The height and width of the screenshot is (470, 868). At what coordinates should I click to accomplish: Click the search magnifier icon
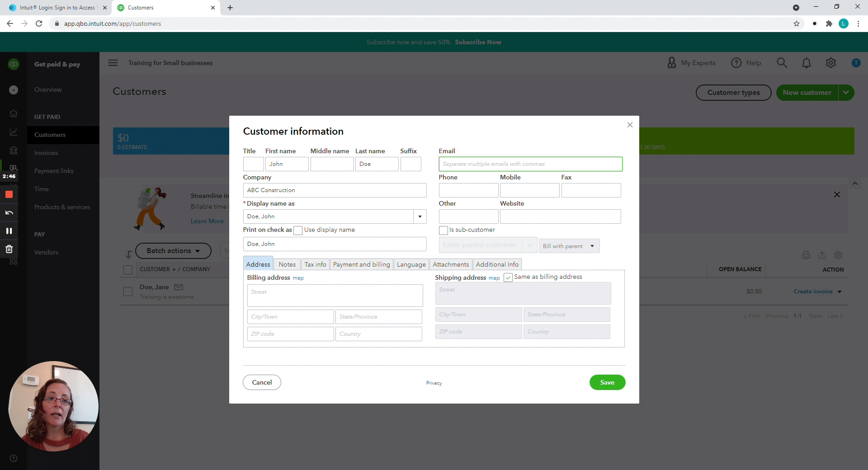(782, 63)
